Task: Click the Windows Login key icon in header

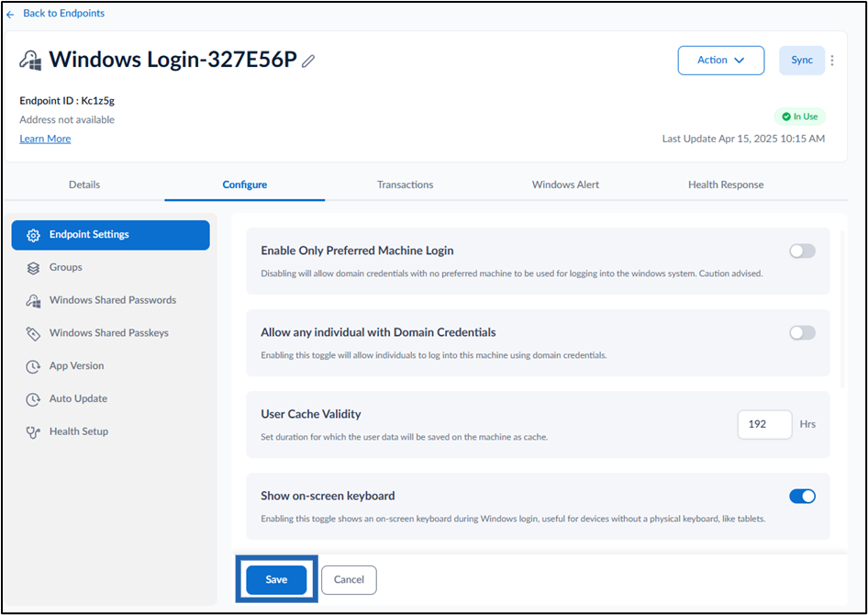Action: coord(30,60)
